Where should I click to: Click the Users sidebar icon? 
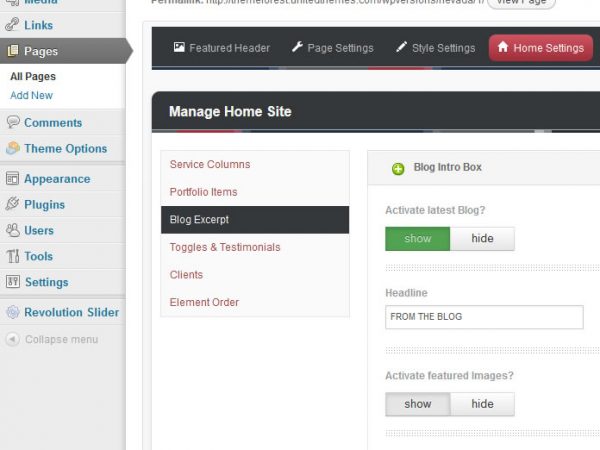pos(13,230)
